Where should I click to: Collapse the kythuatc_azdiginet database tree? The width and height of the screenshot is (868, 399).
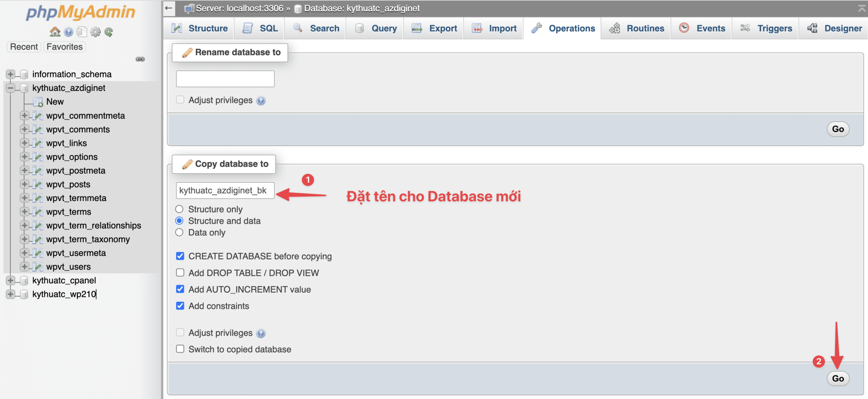[11, 88]
